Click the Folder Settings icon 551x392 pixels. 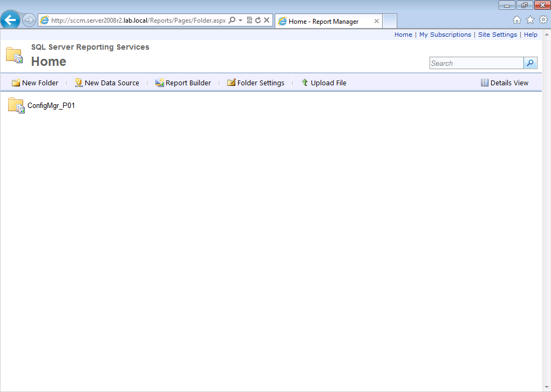tap(231, 83)
